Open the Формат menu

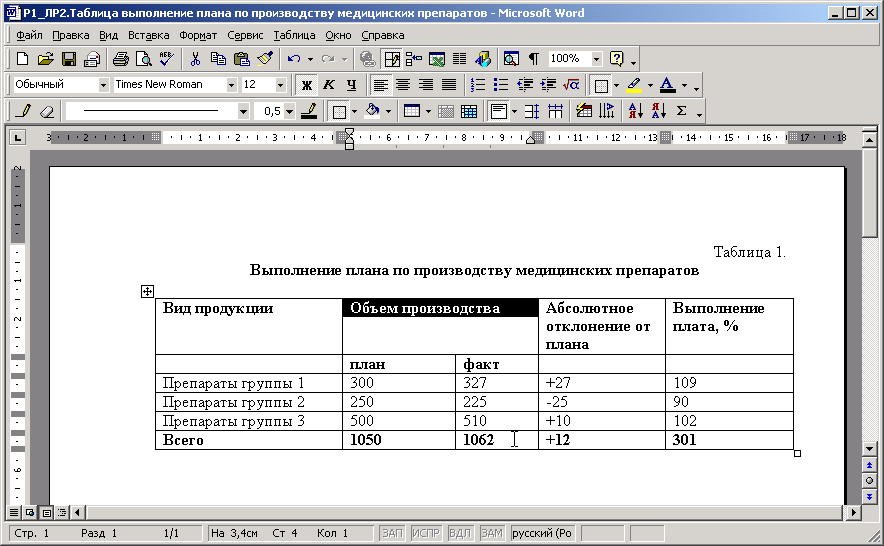click(198, 35)
